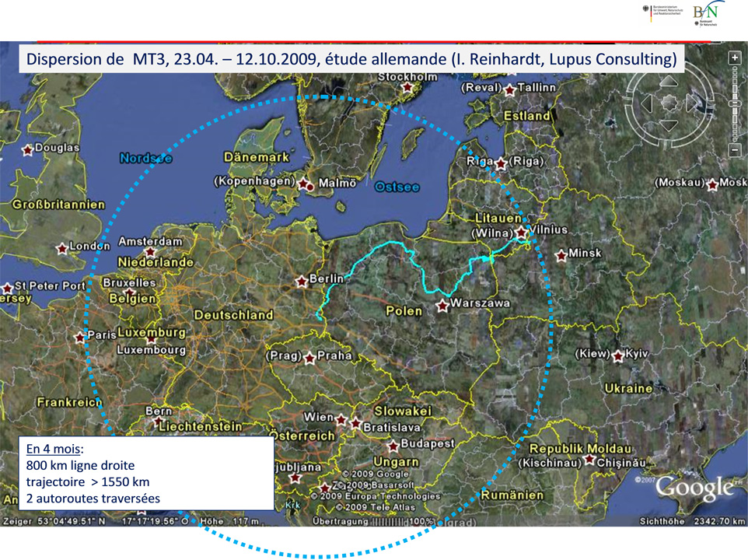Pan map left with navigation arrow

click(x=647, y=103)
